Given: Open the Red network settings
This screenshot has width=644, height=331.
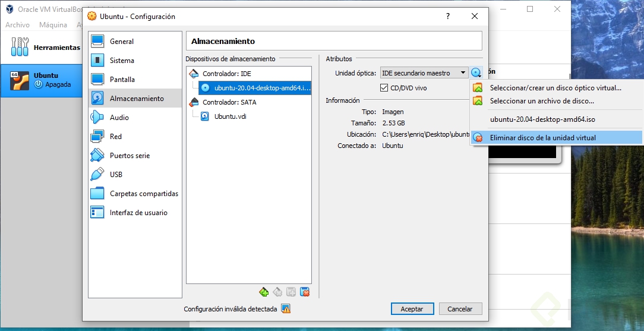Looking at the screenshot, I should (135, 136).
